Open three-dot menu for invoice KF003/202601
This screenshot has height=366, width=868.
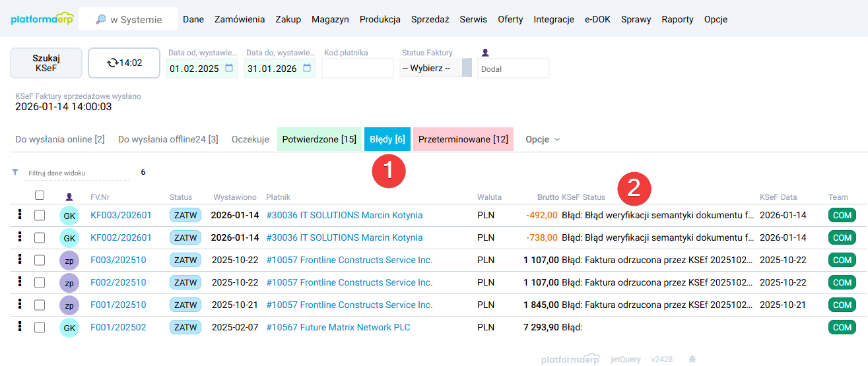coord(20,215)
